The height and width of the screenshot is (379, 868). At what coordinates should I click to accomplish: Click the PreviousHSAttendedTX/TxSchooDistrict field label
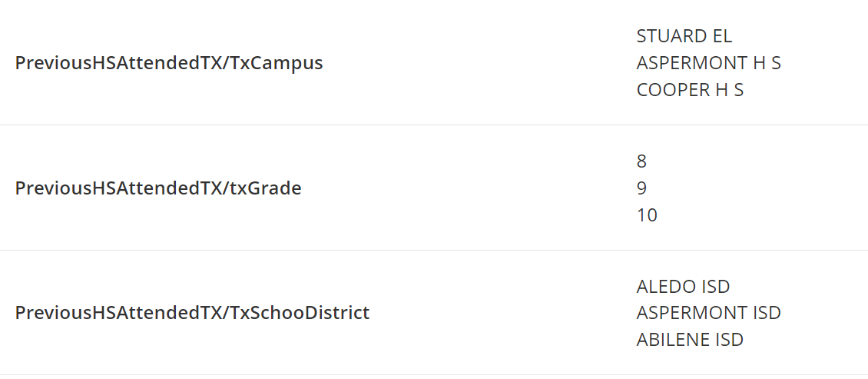point(192,313)
